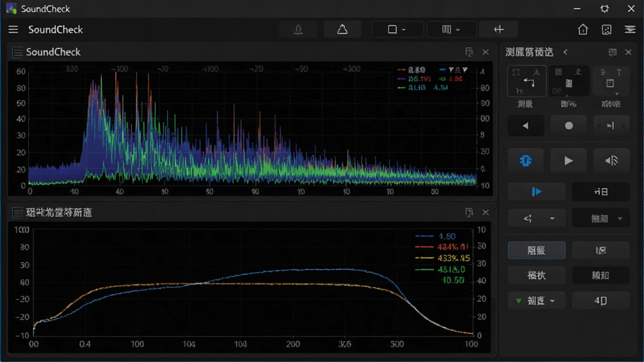The height and width of the screenshot is (362, 644).
Task: Pin the SoundCheck spectrum panel using its dock icon
Action: [x=469, y=52]
